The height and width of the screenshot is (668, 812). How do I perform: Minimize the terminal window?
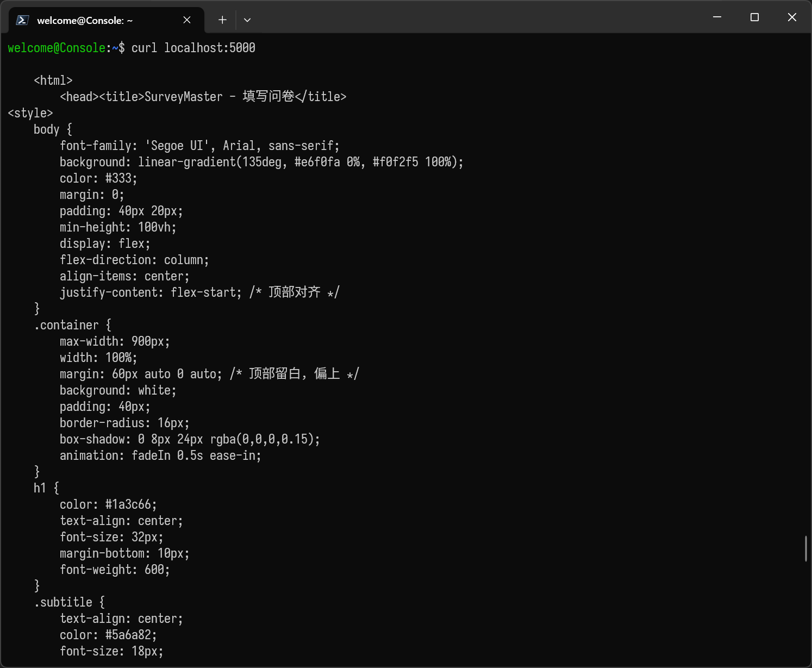pos(717,17)
